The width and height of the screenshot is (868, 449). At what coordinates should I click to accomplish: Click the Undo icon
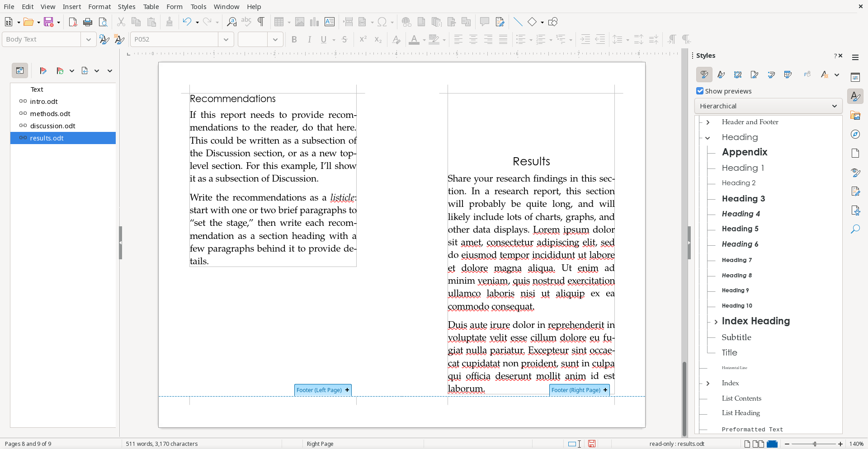(x=187, y=22)
